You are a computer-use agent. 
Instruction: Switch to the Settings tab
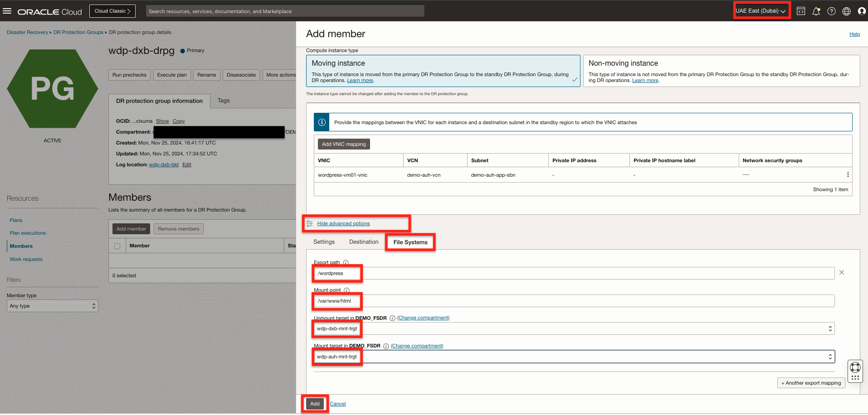click(x=324, y=242)
